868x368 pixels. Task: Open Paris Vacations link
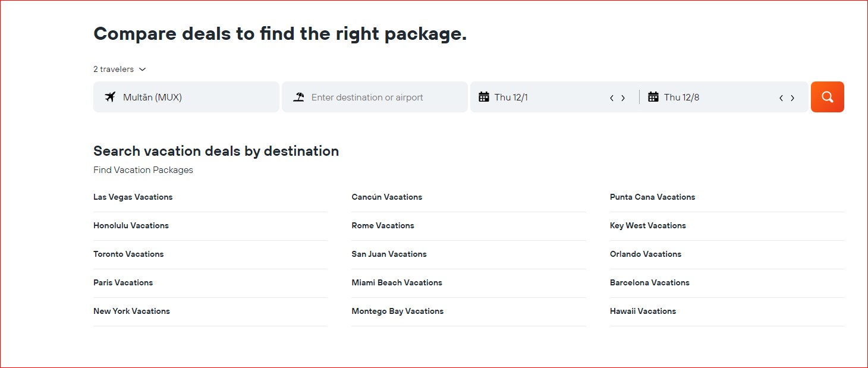click(x=123, y=282)
